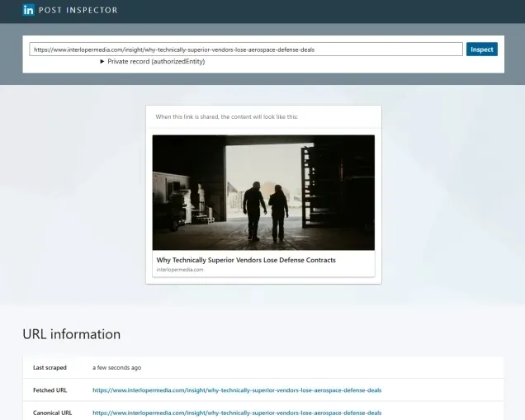Click the URL information heading
The image size is (525, 420).
(72, 334)
